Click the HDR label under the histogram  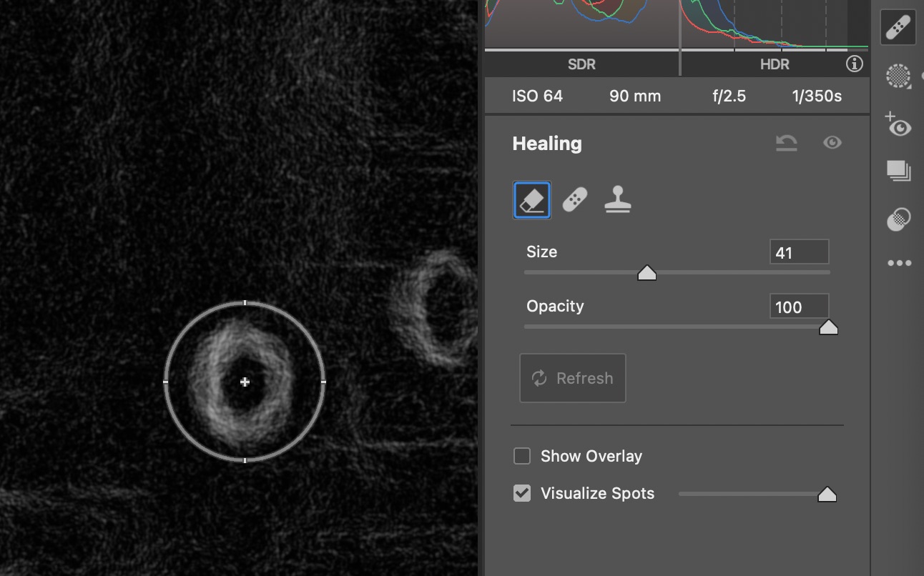(775, 64)
